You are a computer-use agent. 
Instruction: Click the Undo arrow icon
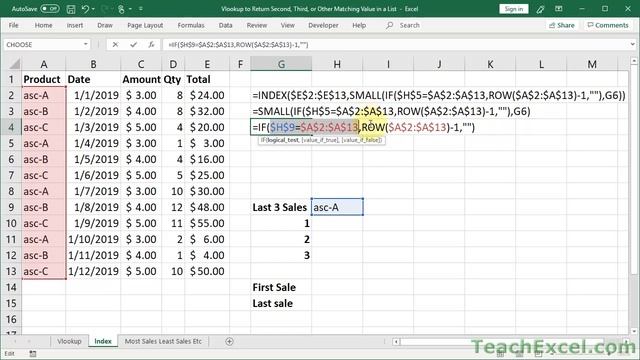(85, 9)
